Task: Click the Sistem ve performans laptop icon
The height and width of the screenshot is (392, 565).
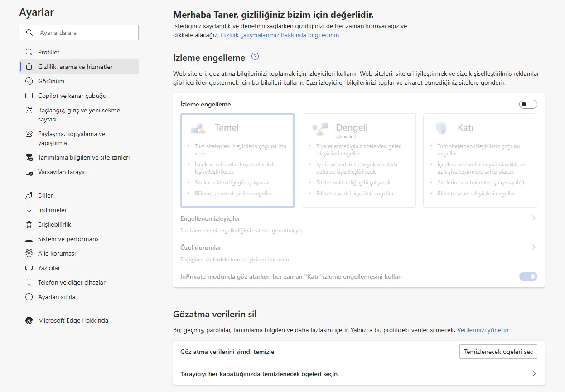Action: click(x=29, y=239)
